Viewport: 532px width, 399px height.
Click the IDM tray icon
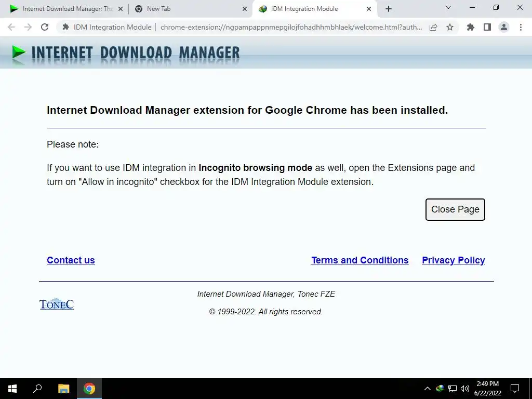[440, 388]
